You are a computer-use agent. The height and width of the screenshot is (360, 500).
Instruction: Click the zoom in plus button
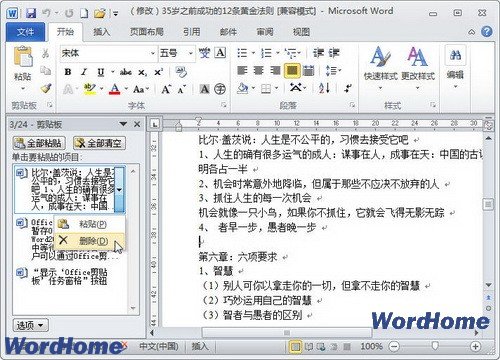click(476, 347)
